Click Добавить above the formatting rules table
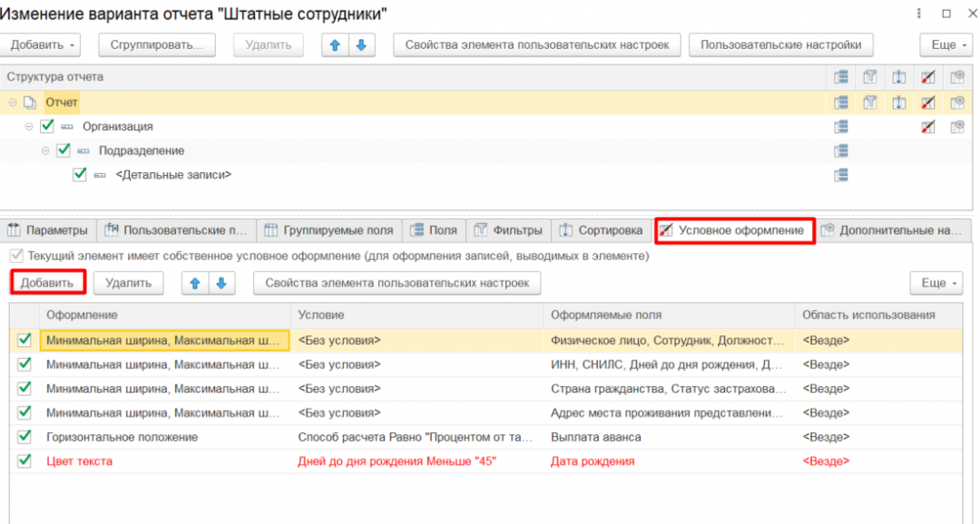Screen dimensions: 980x524 coord(47,283)
